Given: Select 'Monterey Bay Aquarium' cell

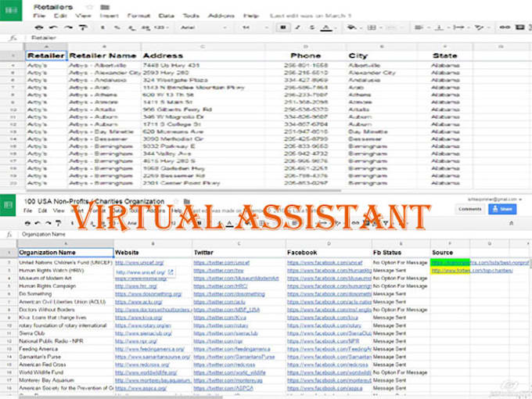Looking at the screenshot, I should [x=66, y=380].
